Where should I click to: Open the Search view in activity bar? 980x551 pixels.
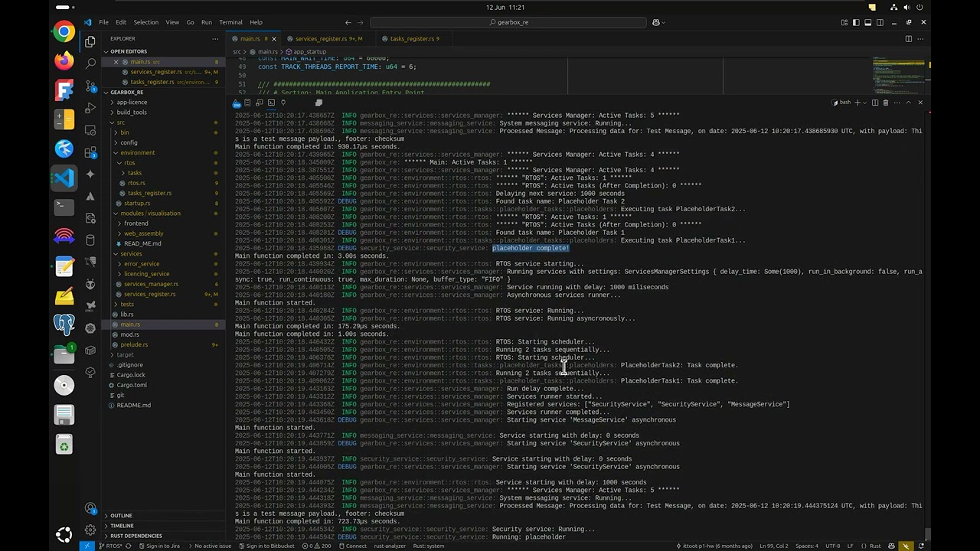point(90,64)
